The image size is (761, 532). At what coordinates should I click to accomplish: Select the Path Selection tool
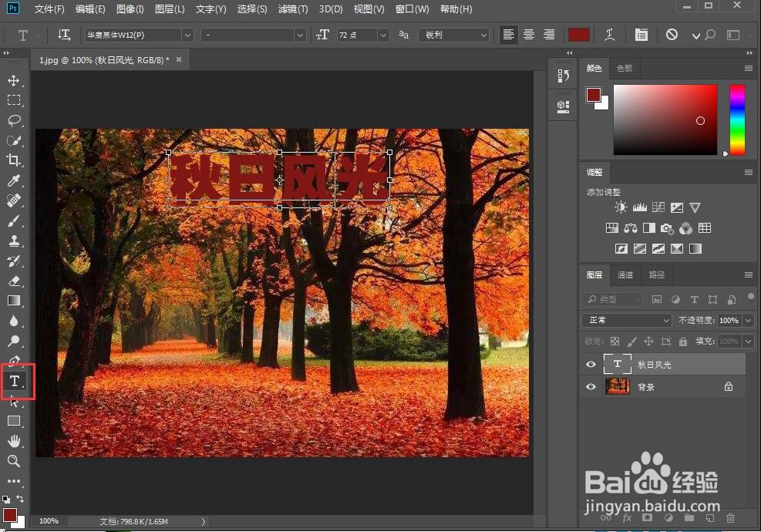(x=14, y=402)
